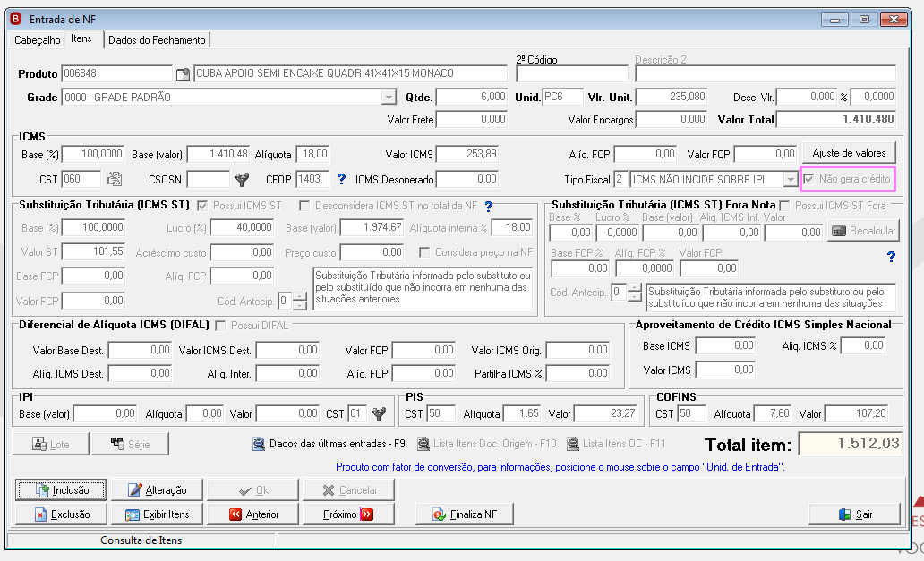Check the Considera preço na NF box

[424, 252]
